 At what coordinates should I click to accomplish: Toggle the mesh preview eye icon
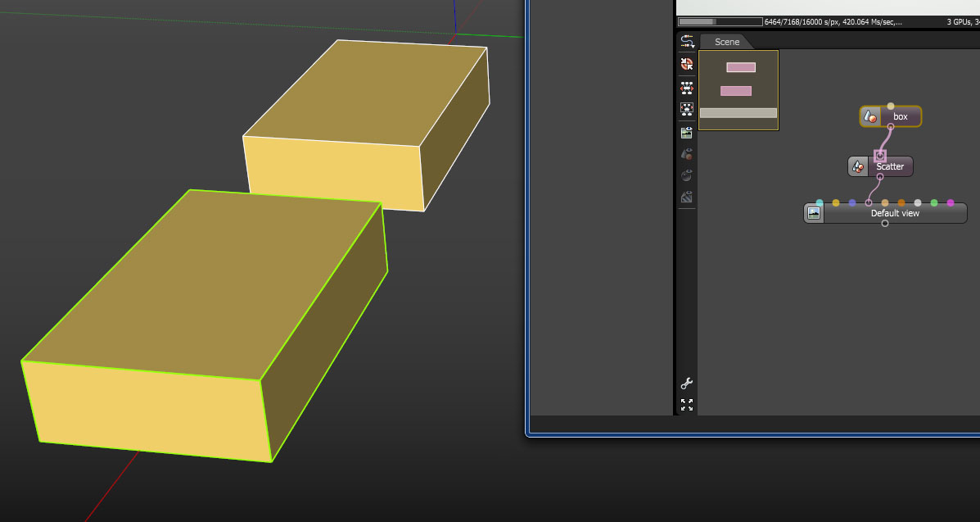click(687, 154)
